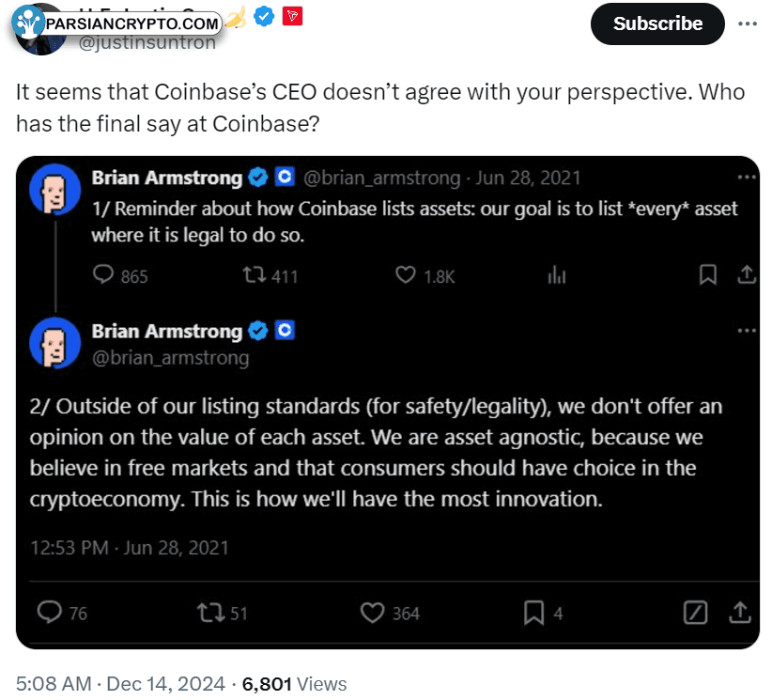This screenshot has width=772, height=700.
Task: Open the three-dot menu next to Subscribe
Action: (747, 23)
